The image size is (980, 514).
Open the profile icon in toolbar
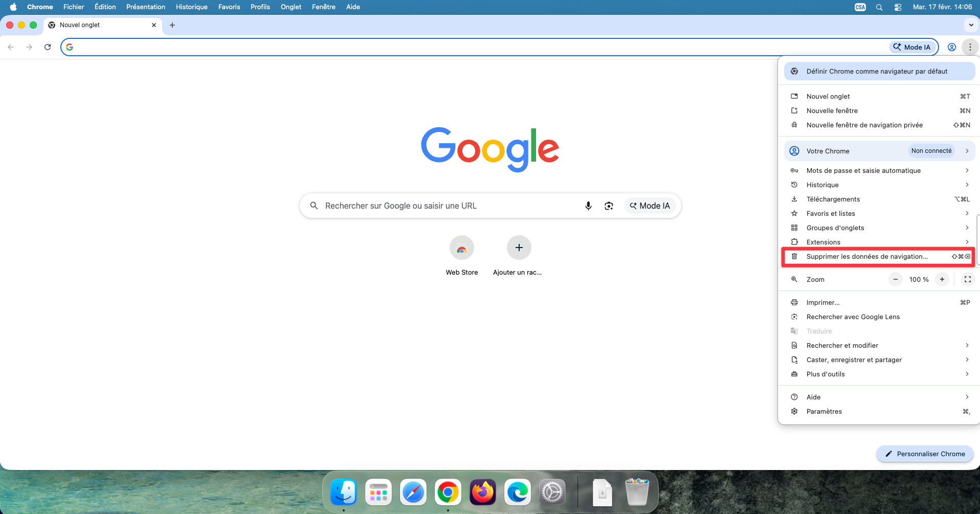(952, 47)
